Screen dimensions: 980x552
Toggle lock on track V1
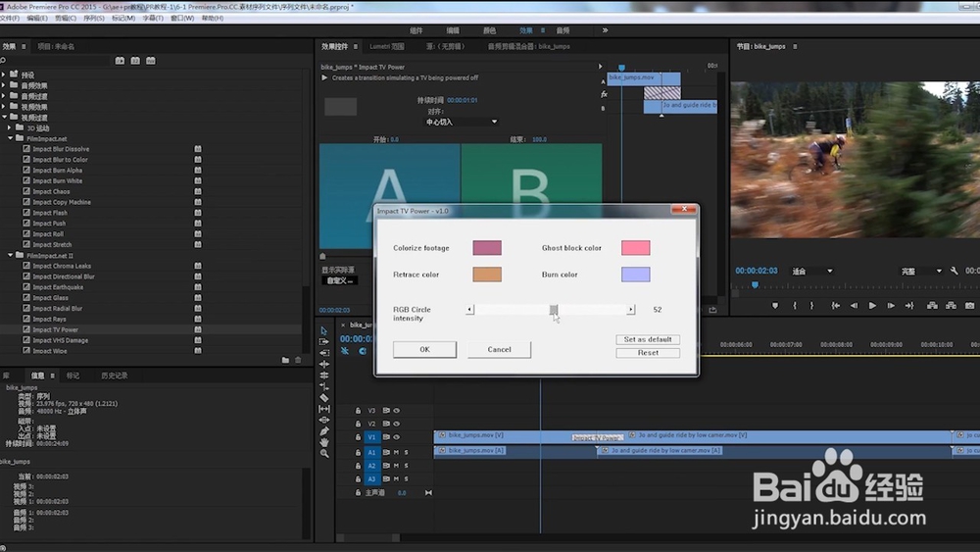click(x=358, y=437)
